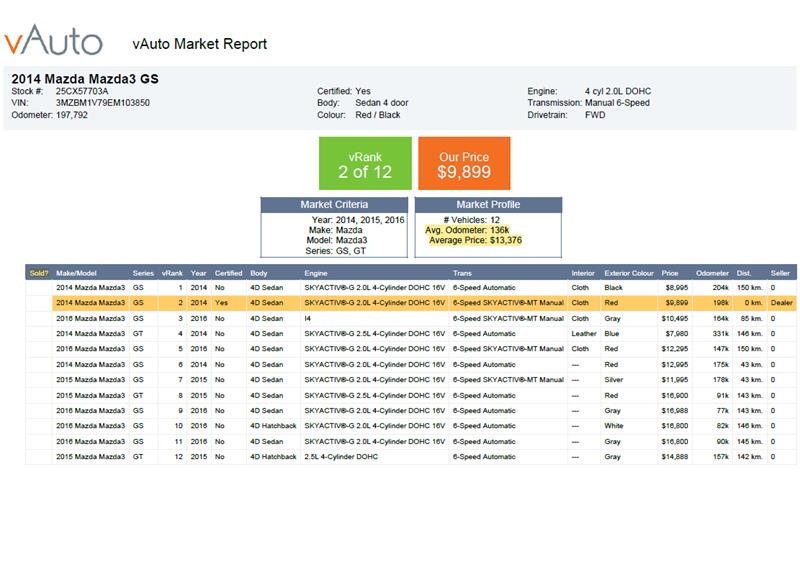
Task: Click price $14,888 in vRank 12 row
Action: (x=674, y=457)
